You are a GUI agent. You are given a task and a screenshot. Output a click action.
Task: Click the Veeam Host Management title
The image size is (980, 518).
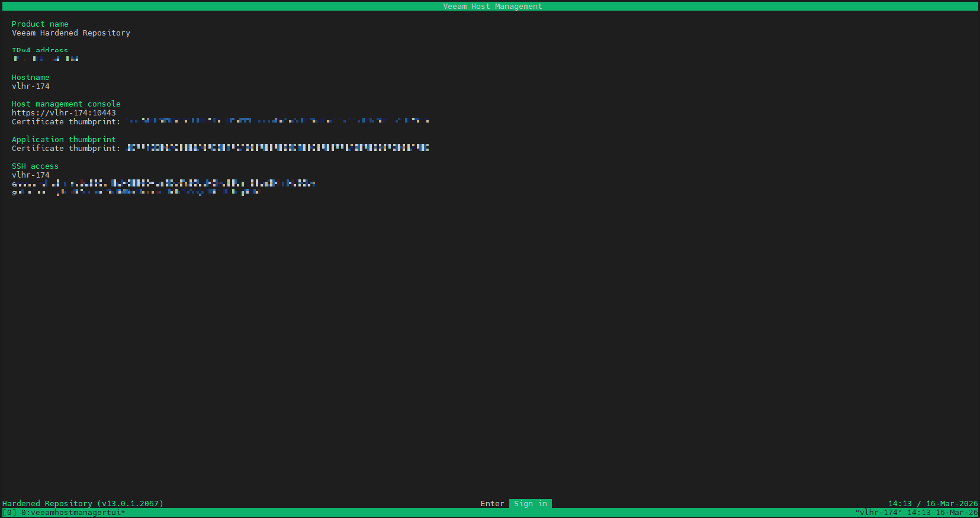click(493, 7)
